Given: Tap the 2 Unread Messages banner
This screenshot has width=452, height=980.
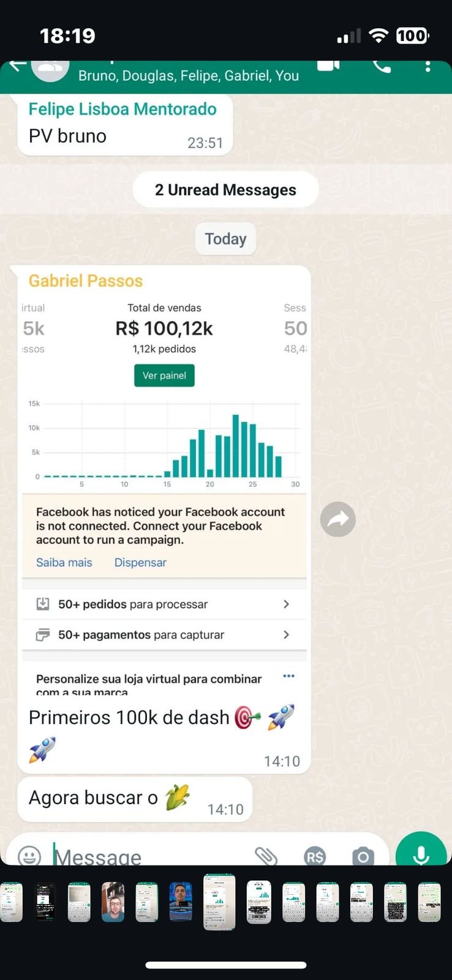Looking at the screenshot, I should (x=225, y=190).
